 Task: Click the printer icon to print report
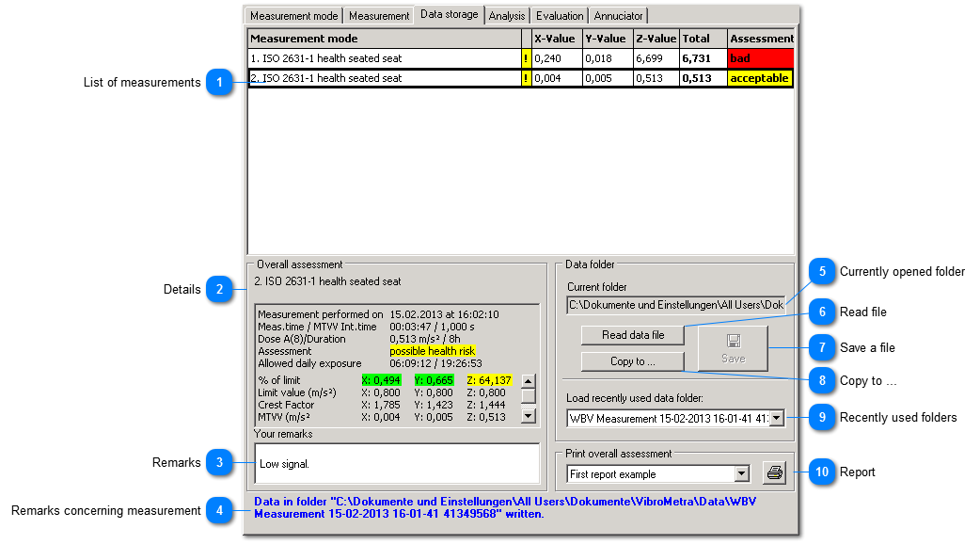point(774,473)
